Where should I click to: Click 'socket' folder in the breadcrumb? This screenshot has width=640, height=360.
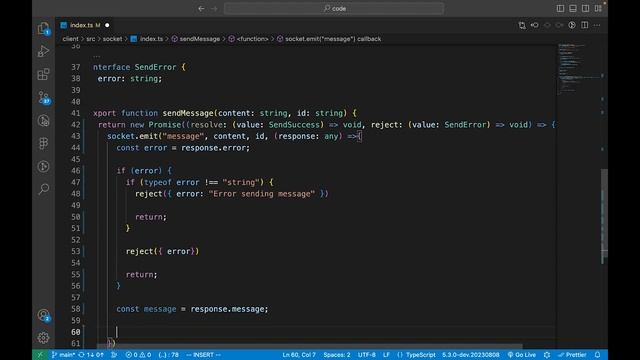coord(112,39)
